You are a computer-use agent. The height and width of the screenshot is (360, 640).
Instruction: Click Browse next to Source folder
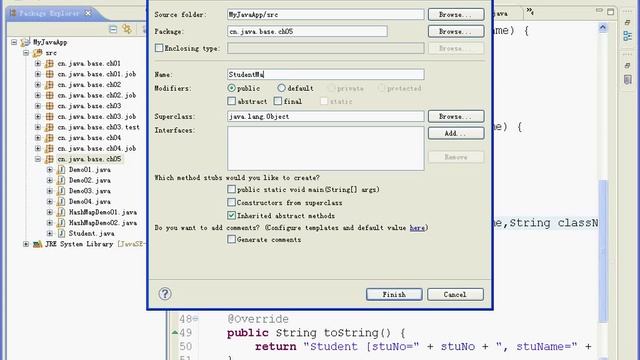[456, 14]
